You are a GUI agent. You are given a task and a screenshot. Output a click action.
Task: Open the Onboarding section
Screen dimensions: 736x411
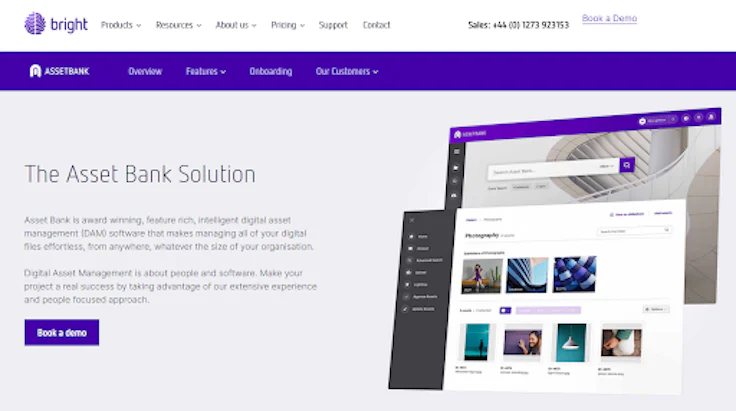click(271, 71)
